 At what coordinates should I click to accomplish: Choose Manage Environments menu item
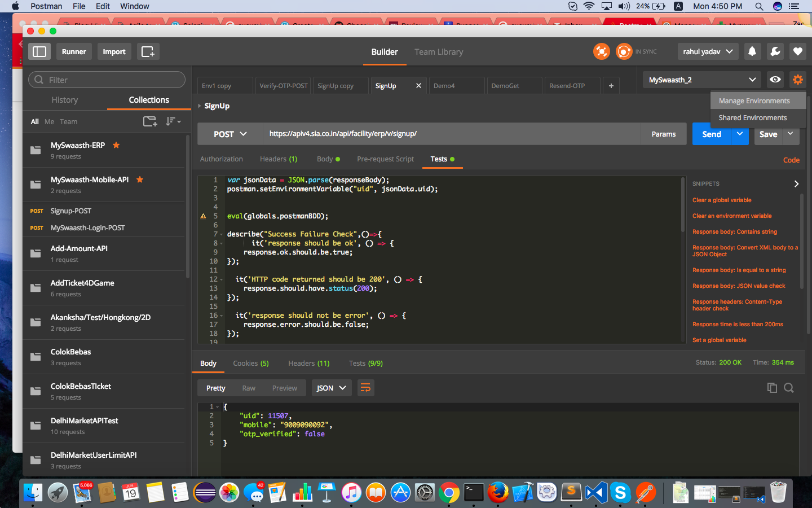pyautogui.click(x=758, y=100)
